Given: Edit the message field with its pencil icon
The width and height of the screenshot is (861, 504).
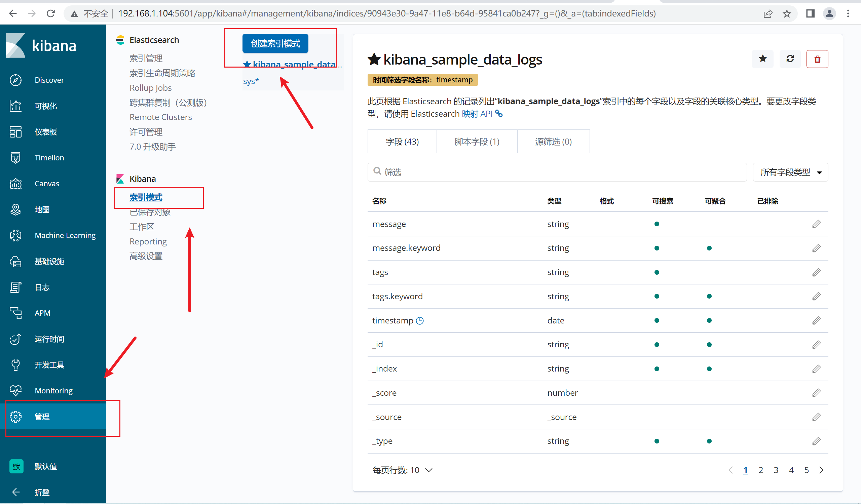Looking at the screenshot, I should click(x=816, y=224).
